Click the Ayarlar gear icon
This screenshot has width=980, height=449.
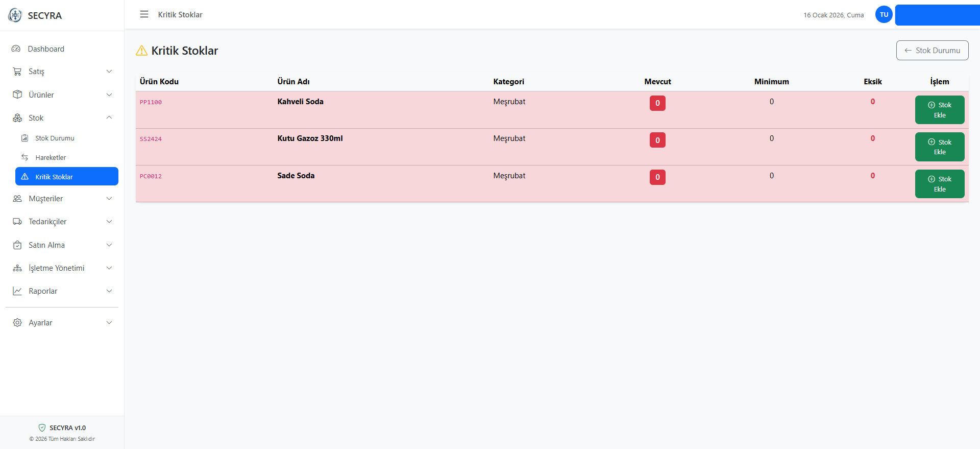[x=17, y=323]
